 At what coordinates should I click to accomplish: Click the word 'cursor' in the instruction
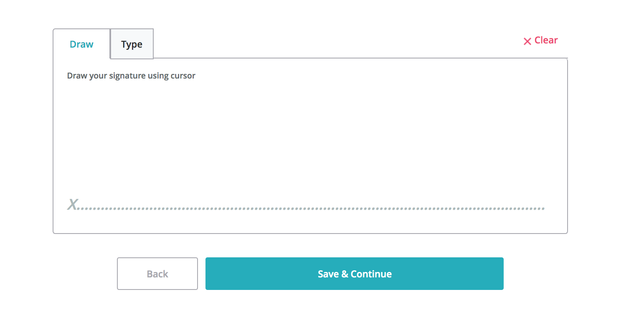click(183, 76)
